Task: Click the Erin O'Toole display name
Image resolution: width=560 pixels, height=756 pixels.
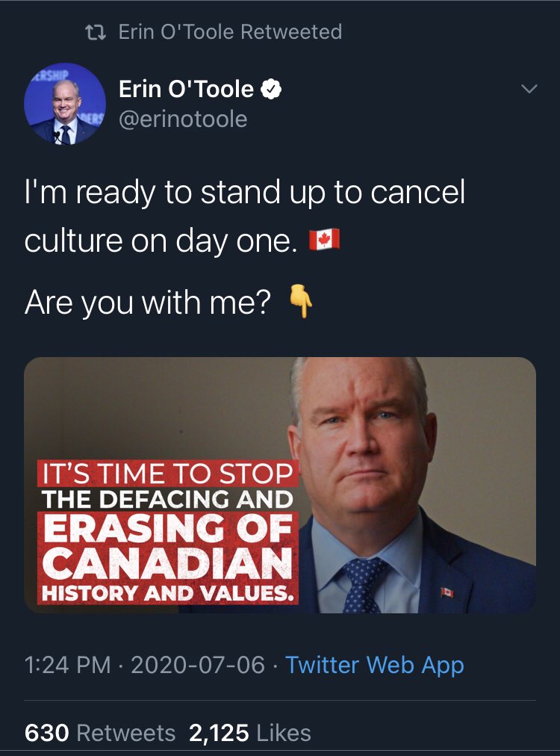Action: (186, 89)
